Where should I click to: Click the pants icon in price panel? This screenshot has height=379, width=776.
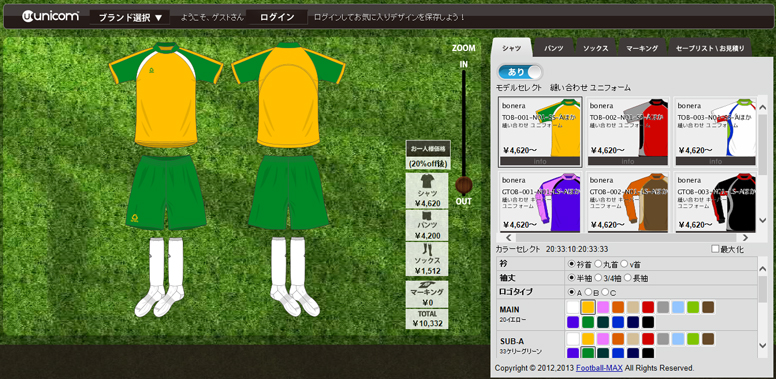(427, 216)
